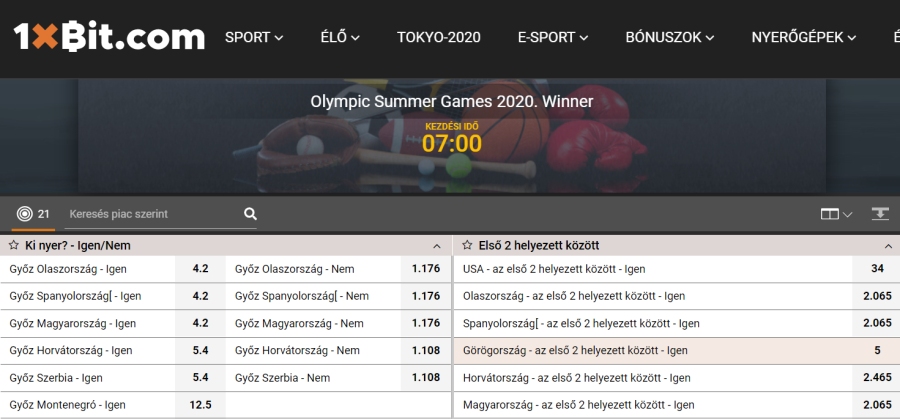Screen dimensions: 900x419
Task: Click the Keresés piac szerint search field
Action: click(153, 214)
